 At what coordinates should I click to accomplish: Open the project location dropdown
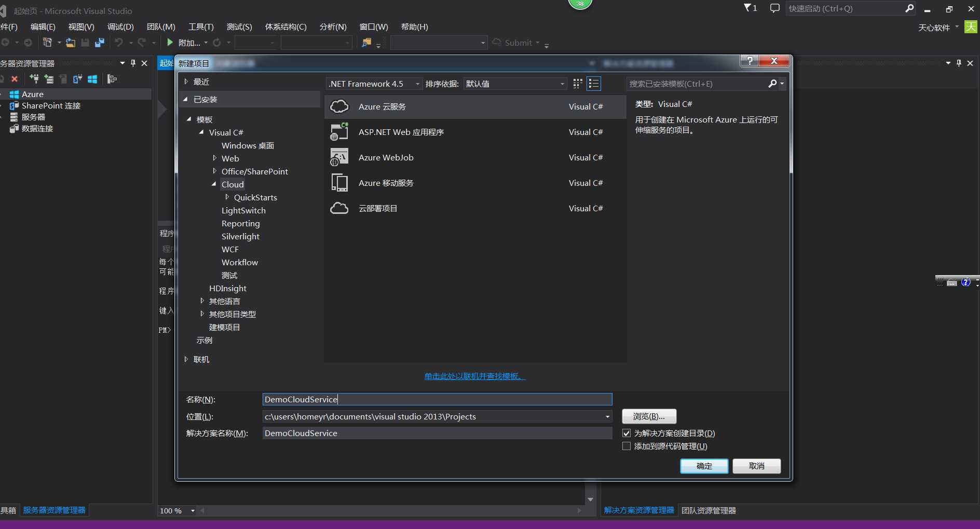pos(607,416)
